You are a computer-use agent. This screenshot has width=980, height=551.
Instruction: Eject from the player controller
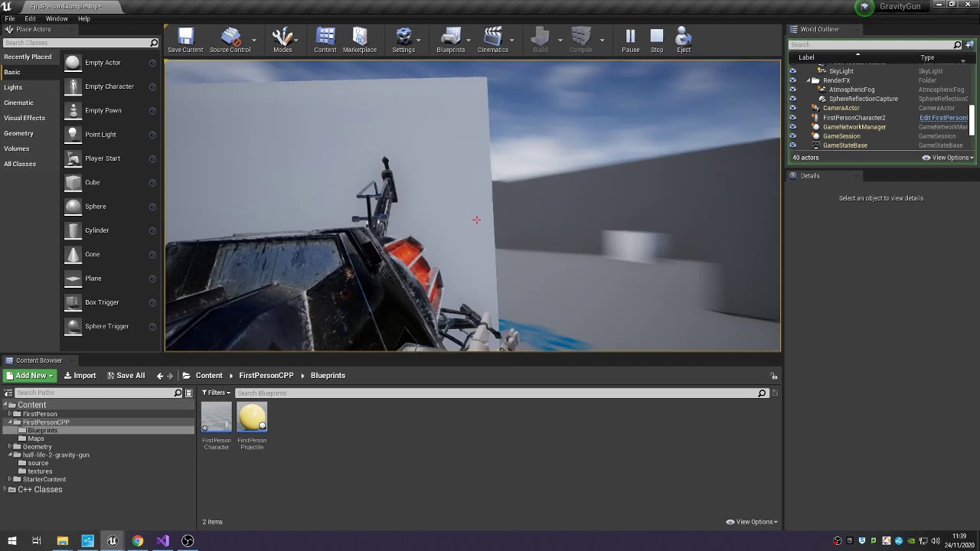684,40
